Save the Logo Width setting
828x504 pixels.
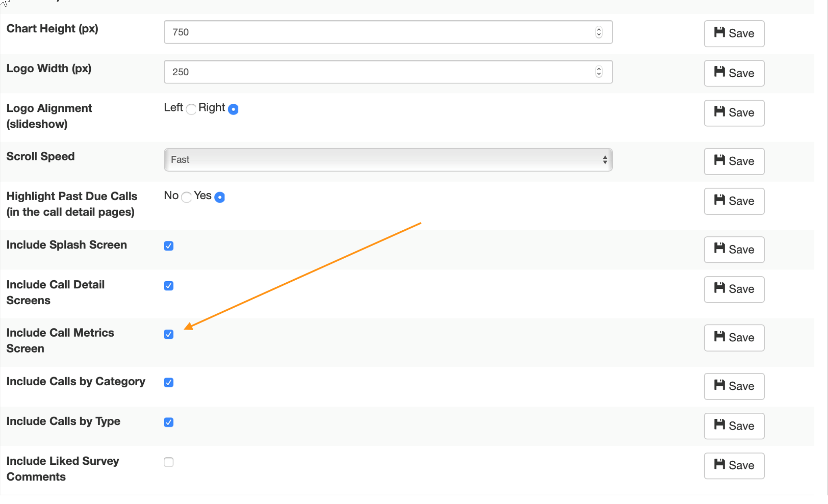734,73
